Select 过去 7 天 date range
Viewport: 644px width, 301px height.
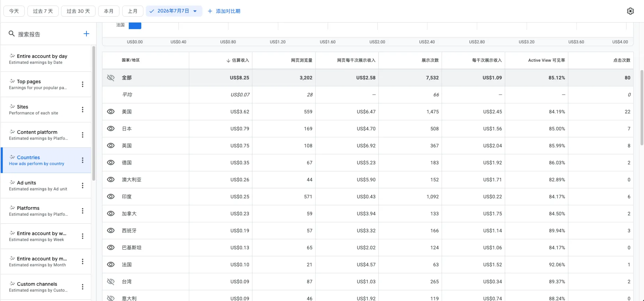[x=43, y=11]
